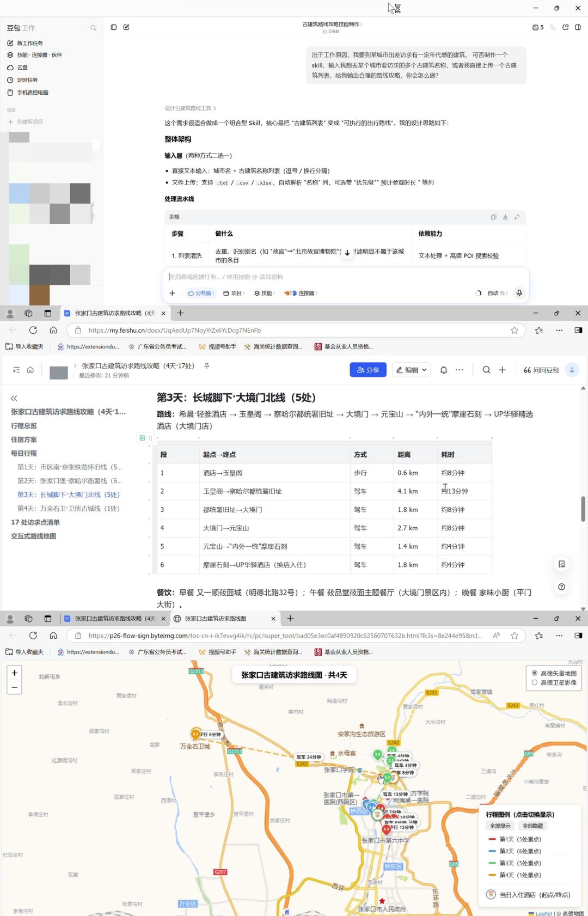Viewport: 588px width, 916px height.
Task: Click the message input box in Doubao
Action: pos(346,277)
